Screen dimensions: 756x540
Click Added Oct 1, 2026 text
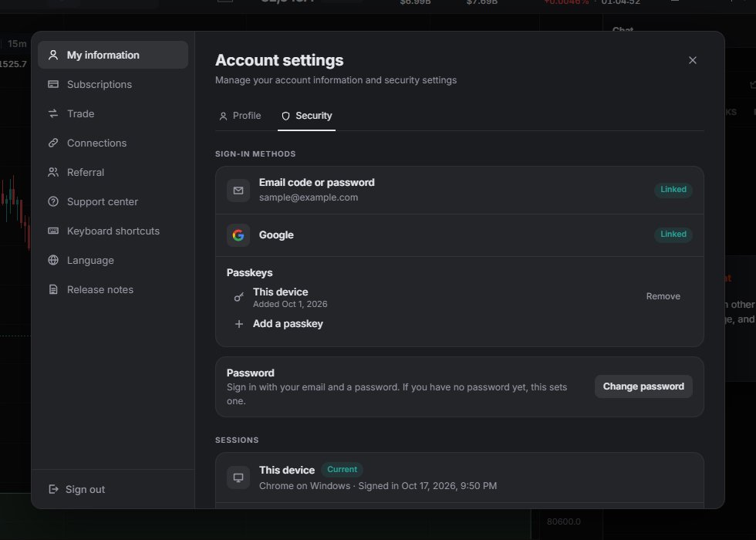[290, 304]
